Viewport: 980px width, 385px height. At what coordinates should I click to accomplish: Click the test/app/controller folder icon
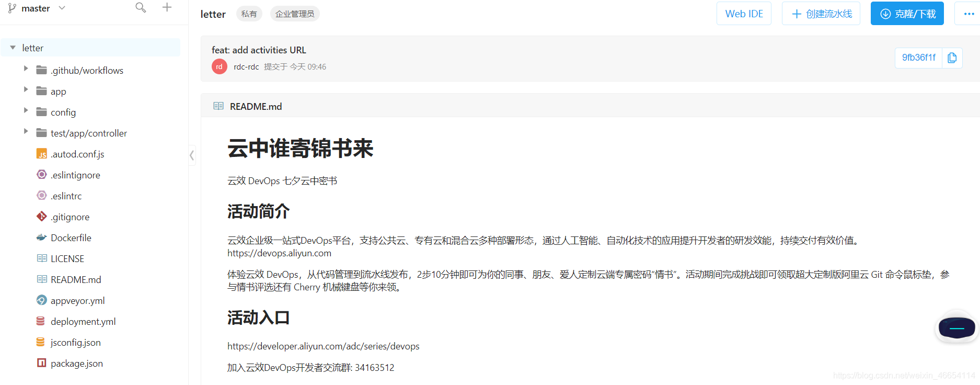(41, 133)
